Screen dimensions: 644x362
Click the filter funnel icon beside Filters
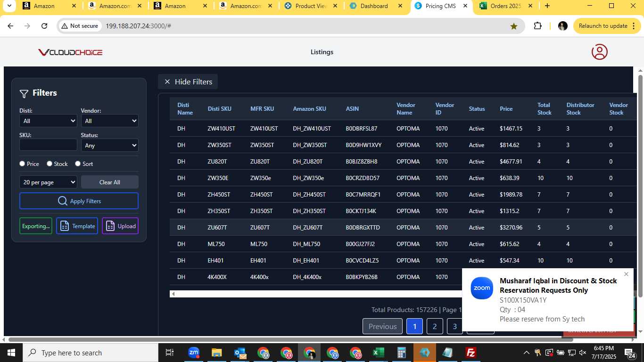click(24, 93)
